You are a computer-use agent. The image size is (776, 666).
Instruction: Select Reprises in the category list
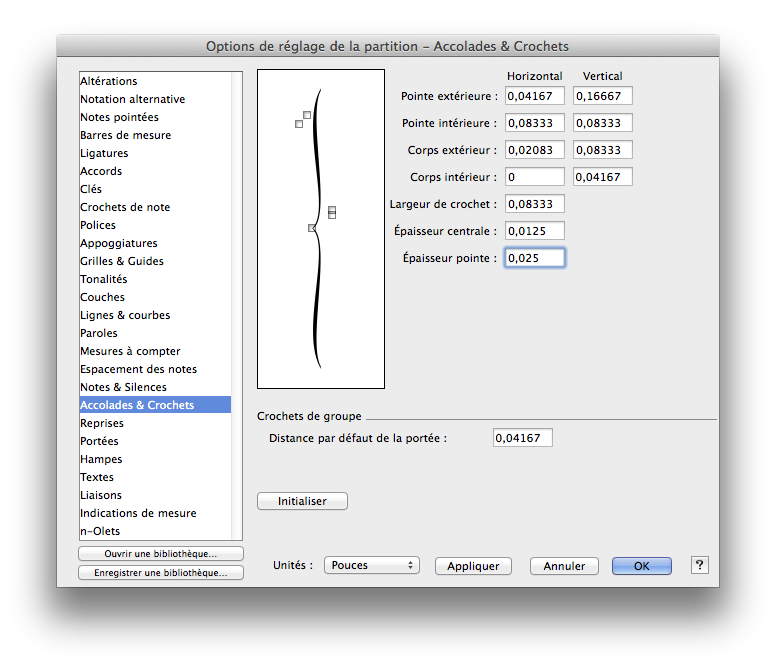[102, 423]
